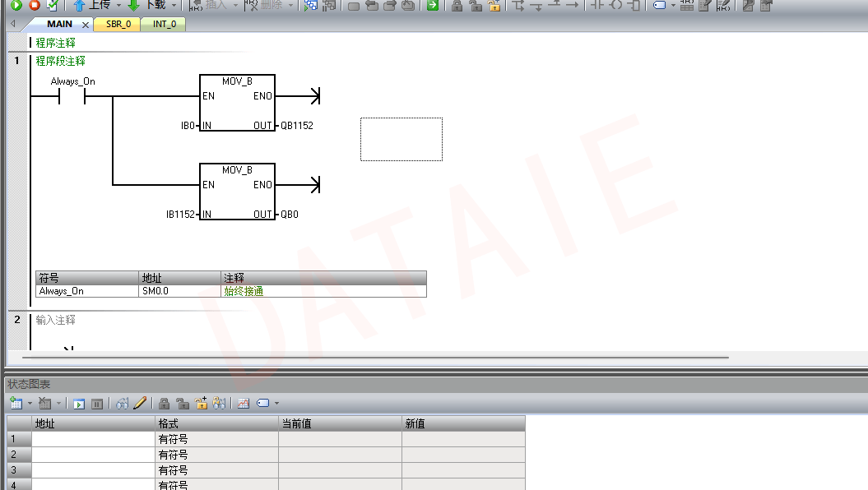868x490 pixels.
Task: Insert a box instruction using the box icon
Action: coord(634,5)
